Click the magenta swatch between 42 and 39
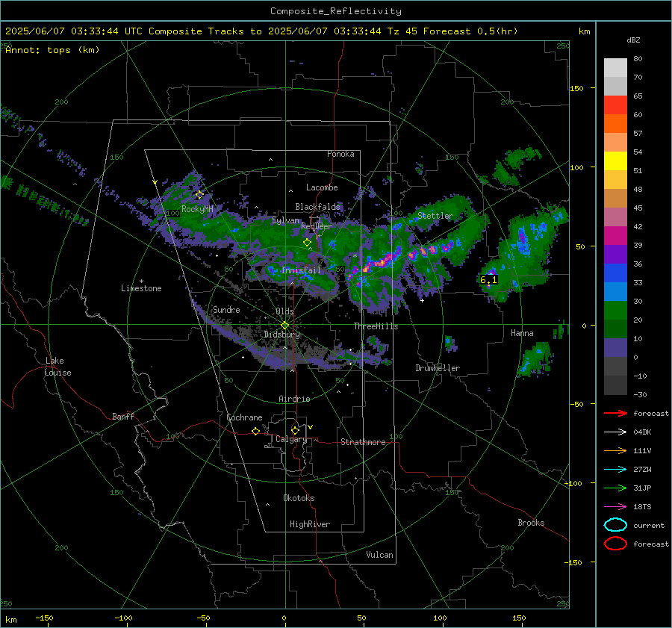The width and height of the screenshot is (672, 628). pyautogui.click(x=615, y=236)
